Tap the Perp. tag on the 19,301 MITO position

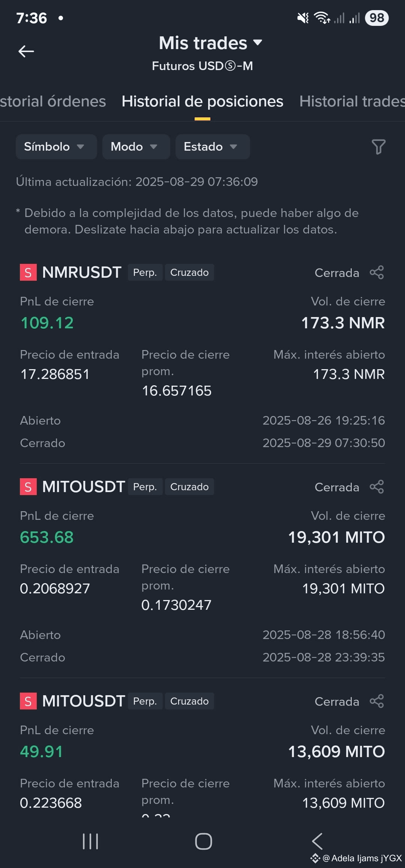click(145, 487)
